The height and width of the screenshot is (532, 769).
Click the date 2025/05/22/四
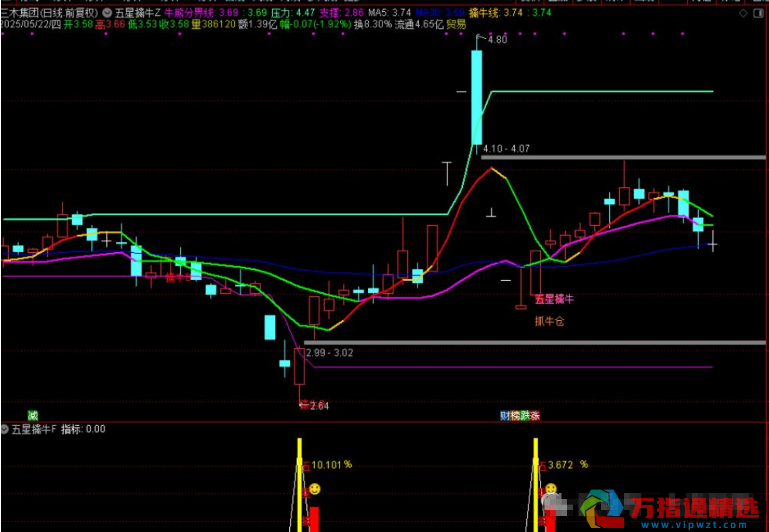(31, 24)
